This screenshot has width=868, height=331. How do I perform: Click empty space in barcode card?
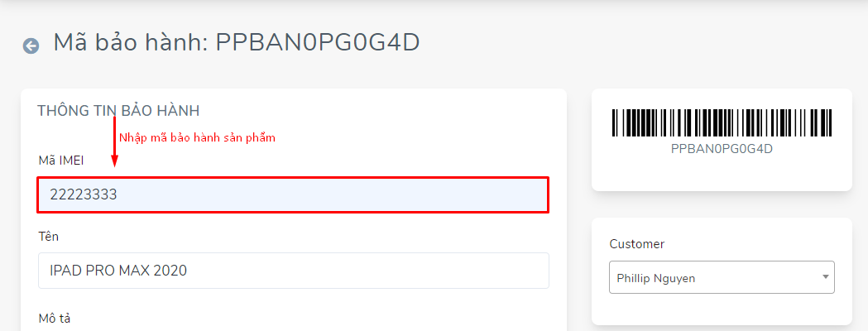coord(722,175)
